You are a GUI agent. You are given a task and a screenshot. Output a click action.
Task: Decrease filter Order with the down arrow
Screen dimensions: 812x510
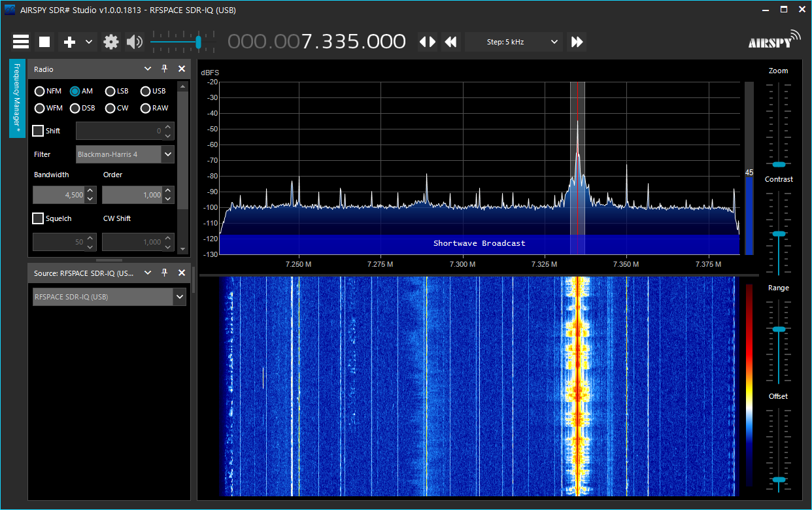169,199
